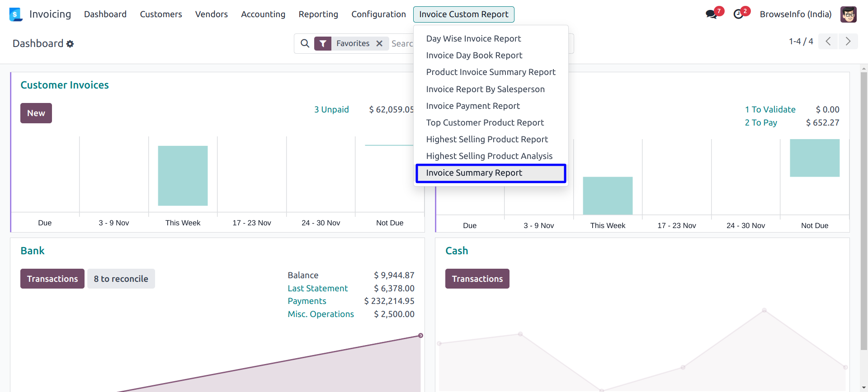This screenshot has height=392, width=868.
Task: Open the 3 Unpaid invoices link
Action: pyautogui.click(x=331, y=110)
